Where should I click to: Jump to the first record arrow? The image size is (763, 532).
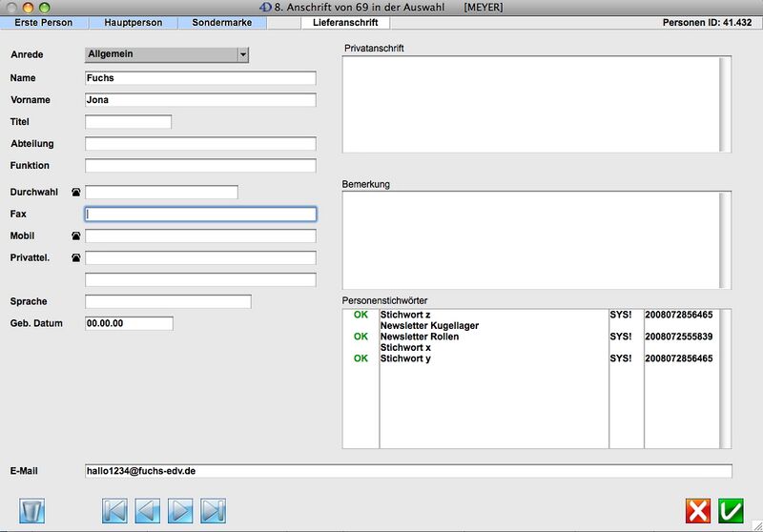pos(114,510)
